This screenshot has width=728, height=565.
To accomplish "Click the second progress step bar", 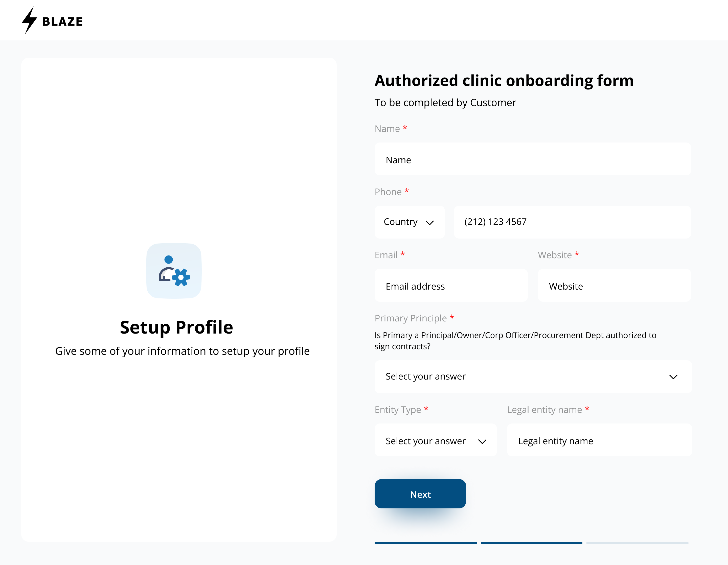I will coord(531,543).
